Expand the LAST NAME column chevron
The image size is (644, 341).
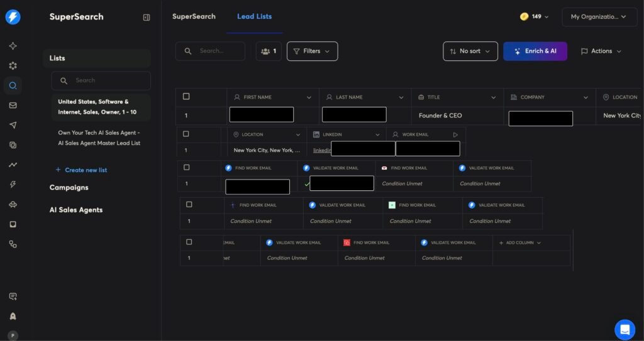coord(401,98)
